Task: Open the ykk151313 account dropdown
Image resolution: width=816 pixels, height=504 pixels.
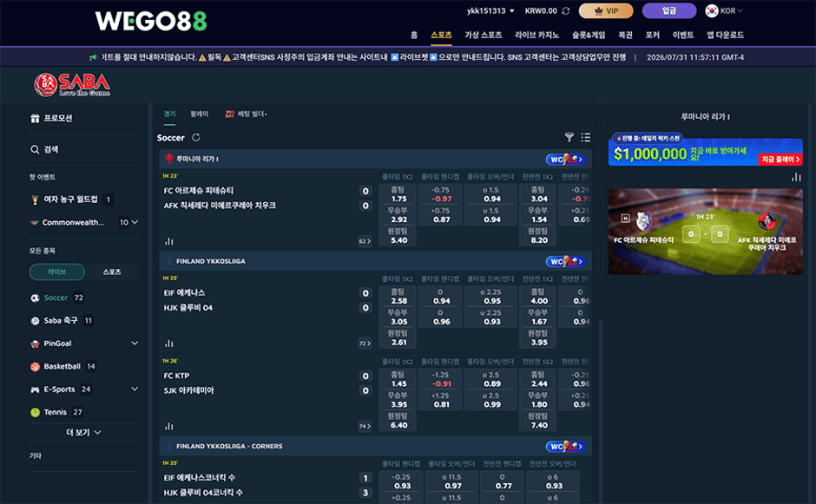Action: point(490,11)
